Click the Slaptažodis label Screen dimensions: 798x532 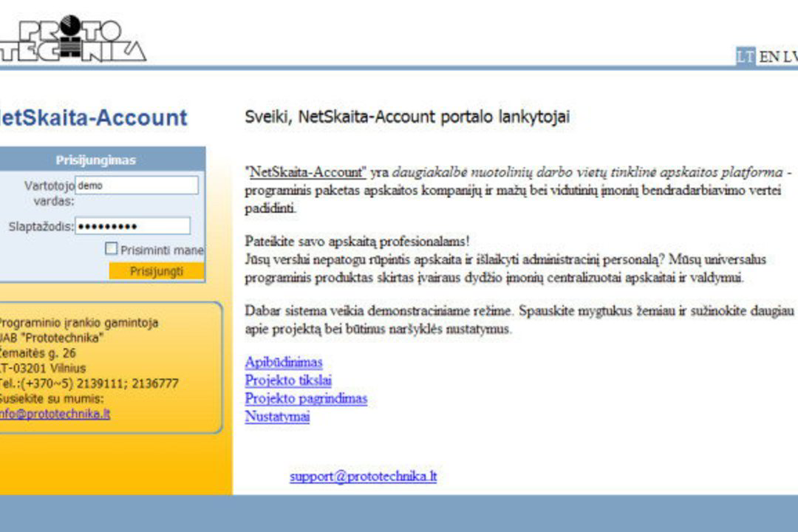[x=41, y=227]
